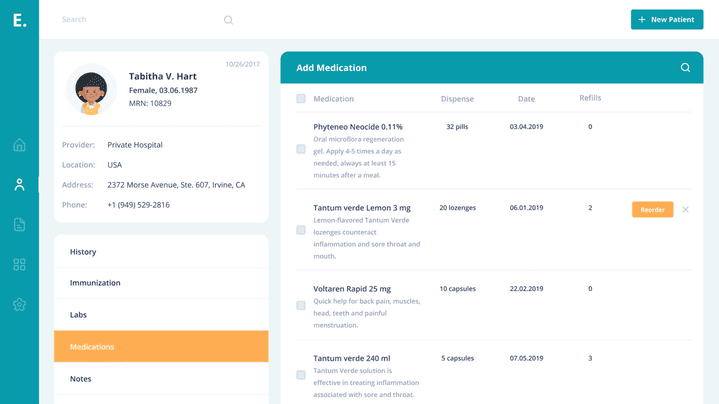Viewport: 719px width, 404px height.
Task: Open the grid dashboard sidebar icon
Action: (19, 265)
